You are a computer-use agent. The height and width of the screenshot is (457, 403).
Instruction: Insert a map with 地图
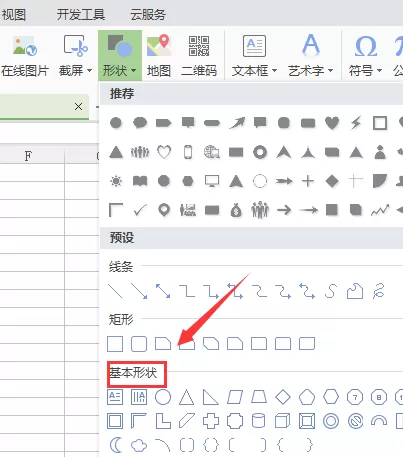point(159,56)
